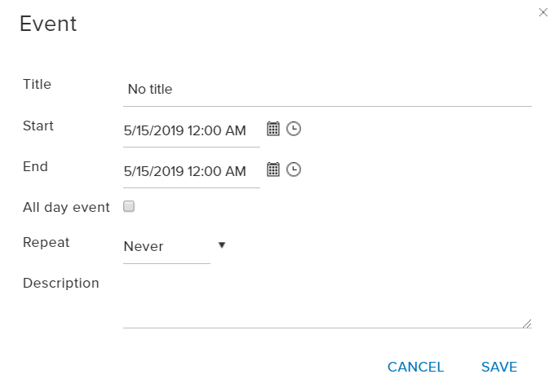Viewport: 558px width, 392px height.
Task: Click the Description box resize handle
Action: pyautogui.click(x=527, y=324)
